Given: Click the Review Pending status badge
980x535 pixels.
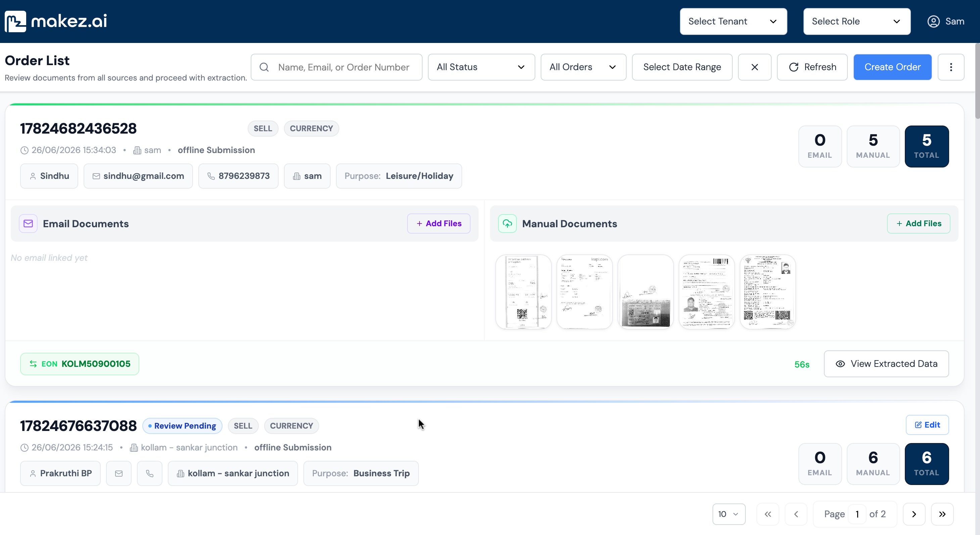Looking at the screenshot, I should tap(182, 426).
